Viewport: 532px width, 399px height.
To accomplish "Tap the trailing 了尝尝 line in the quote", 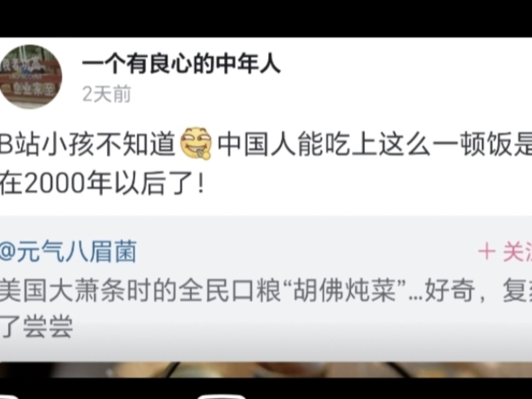I will click(36, 327).
